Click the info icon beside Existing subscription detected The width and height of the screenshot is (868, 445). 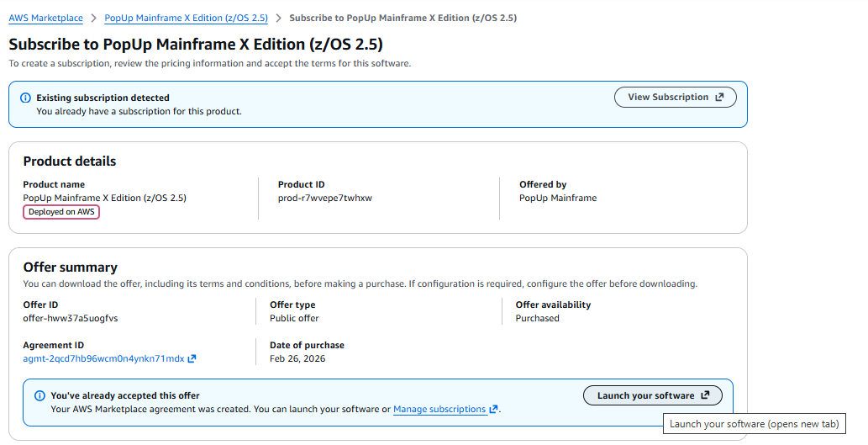(x=25, y=98)
